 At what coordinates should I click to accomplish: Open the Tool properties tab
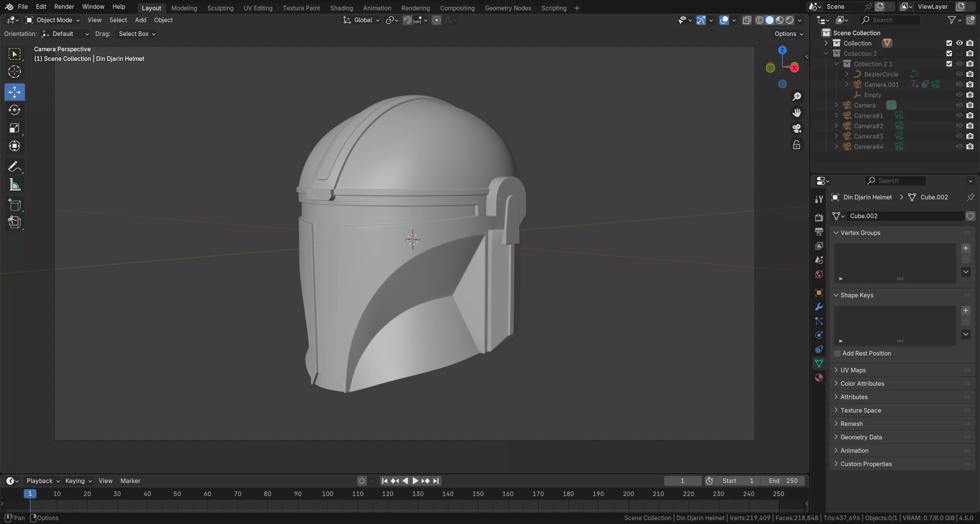click(819, 199)
